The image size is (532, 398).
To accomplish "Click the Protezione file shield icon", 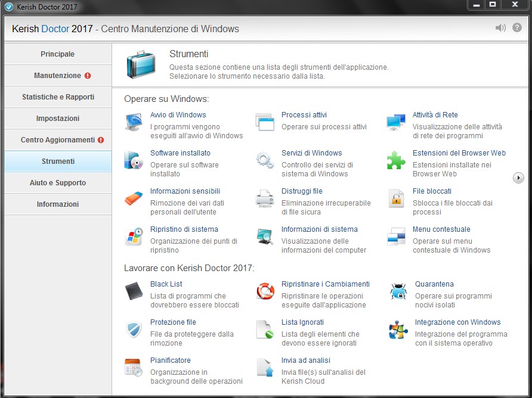I will (134, 329).
